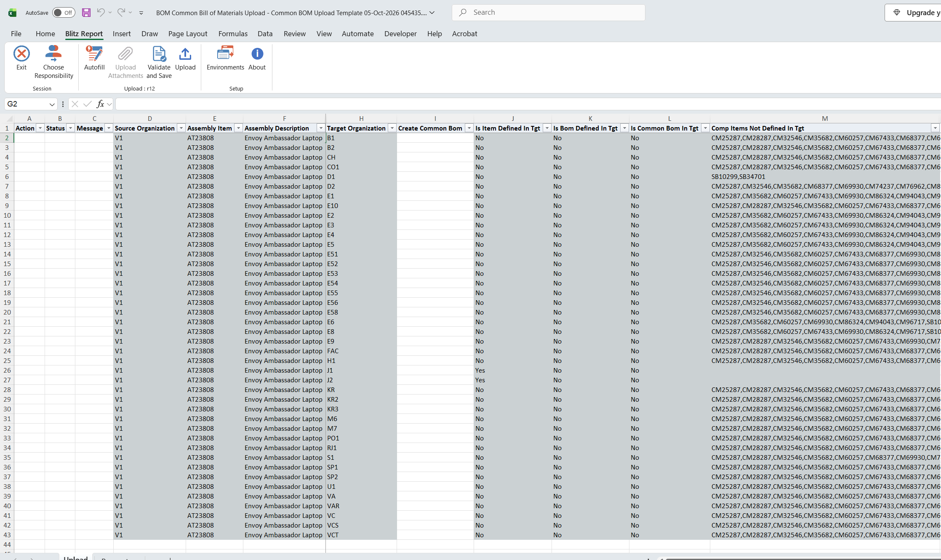Open the Is Item Defined In Tgt filter
941x560 pixels.
[x=547, y=128]
